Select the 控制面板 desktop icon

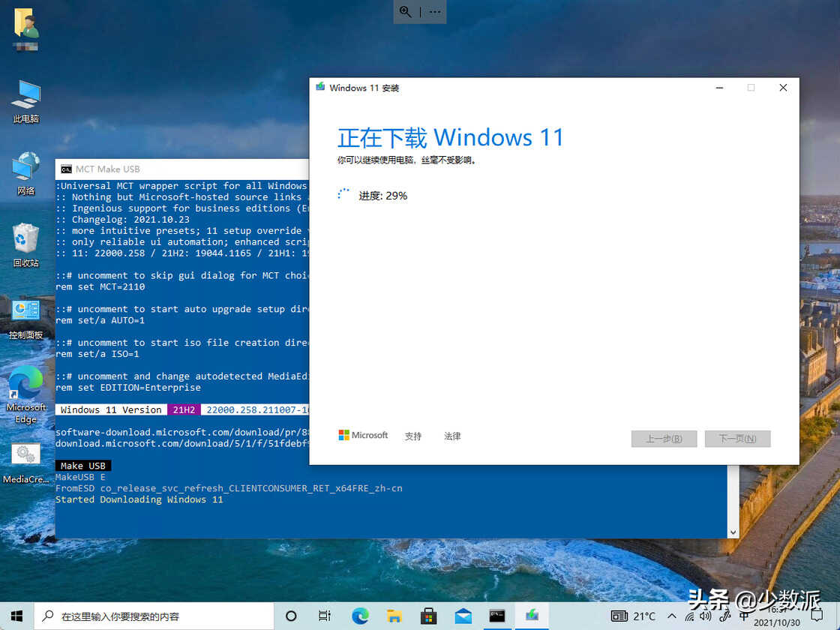click(25, 319)
